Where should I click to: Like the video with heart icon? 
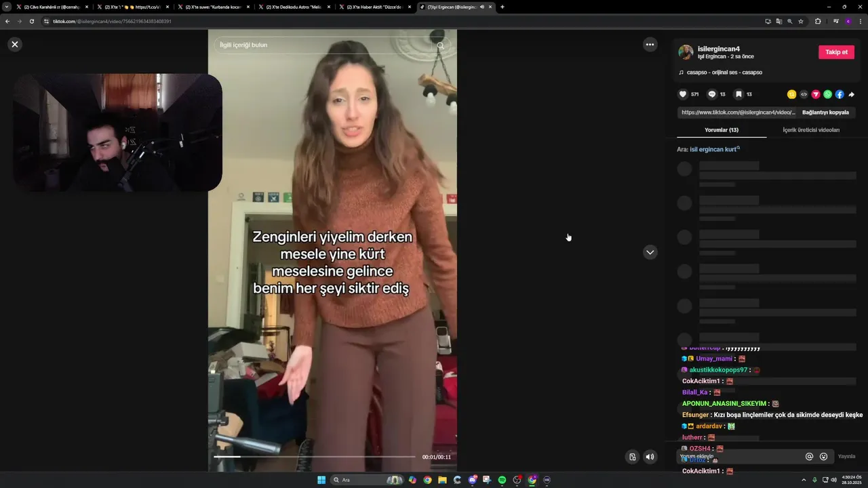[x=683, y=94]
